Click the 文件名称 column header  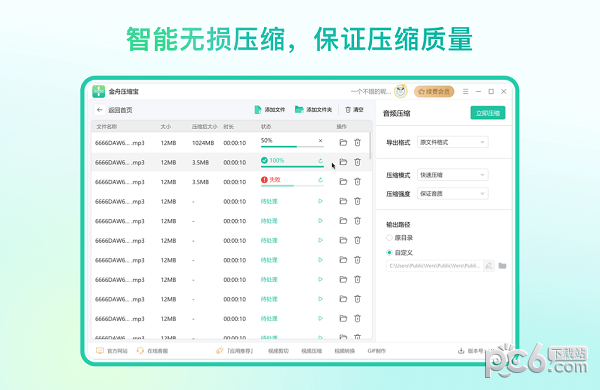[x=107, y=127]
